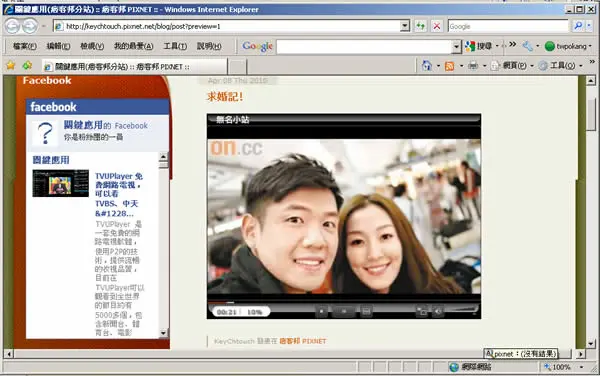Toggle the video play/pause button

point(344,311)
